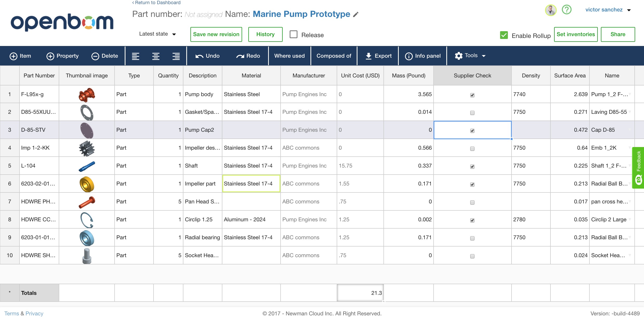Click the pencil icon to edit BOM name

pyautogui.click(x=356, y=15)
